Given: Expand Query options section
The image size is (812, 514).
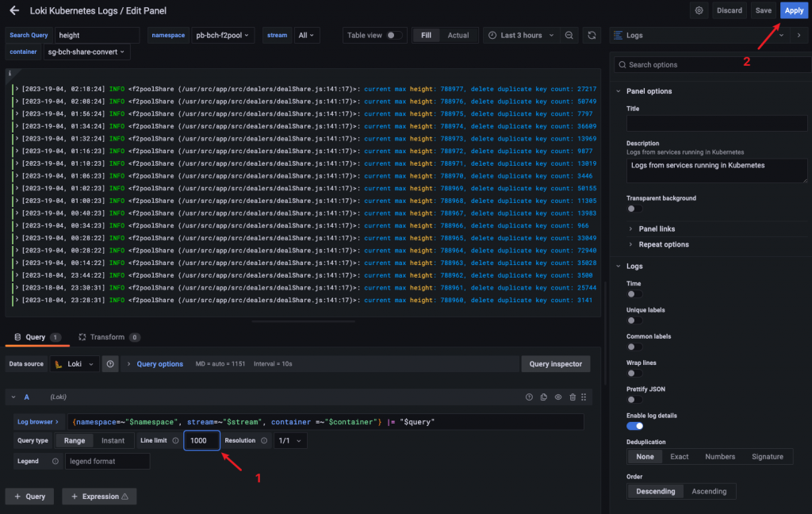Looking at the screenshot, I should 159,364.
